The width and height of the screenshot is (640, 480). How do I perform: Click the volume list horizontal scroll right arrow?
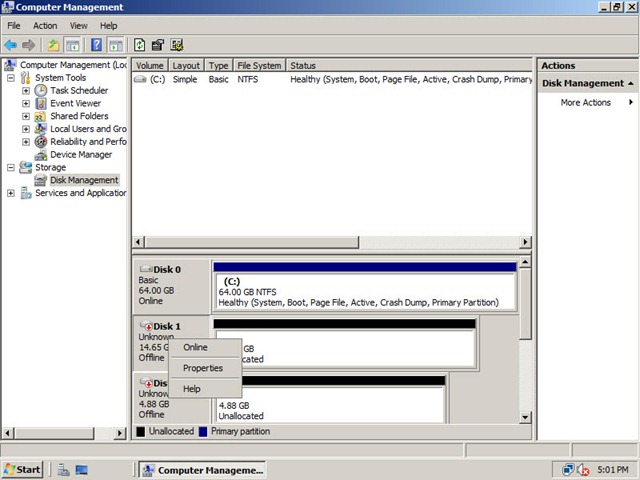[x=525, y=242]
